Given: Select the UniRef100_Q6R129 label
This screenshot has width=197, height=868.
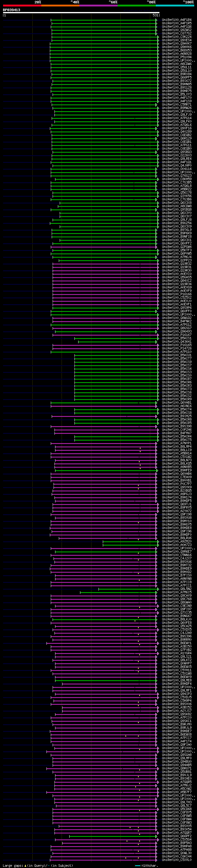Looking at the screenshot, I should point(177,139).
